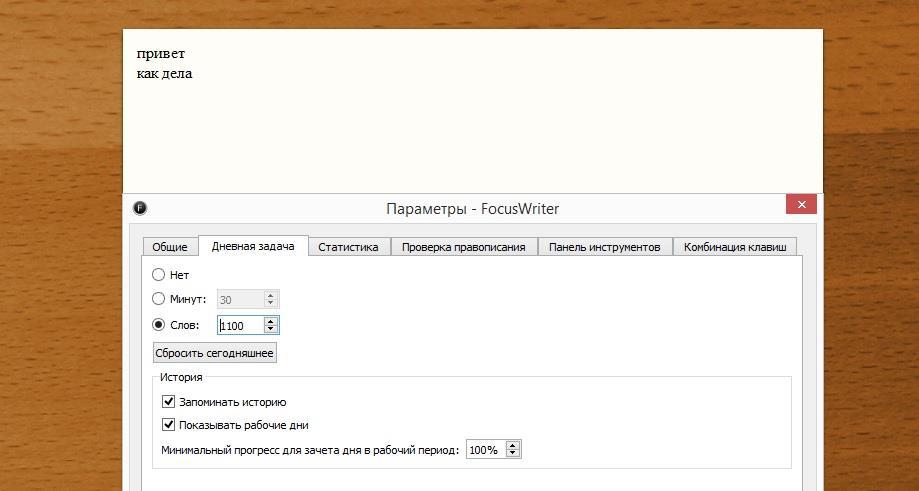Screen dimensions: 919x491
Task: Click the Слов word count input field
Action: [240, 325]
